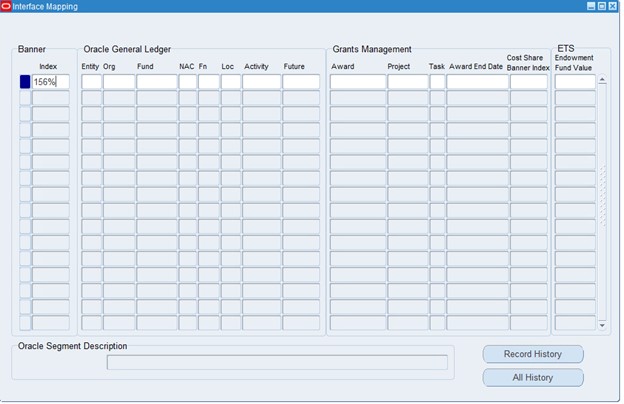Click the vertical scrollbar track
The height and width of the screenshot is (404, 624).
click(603, 200)
